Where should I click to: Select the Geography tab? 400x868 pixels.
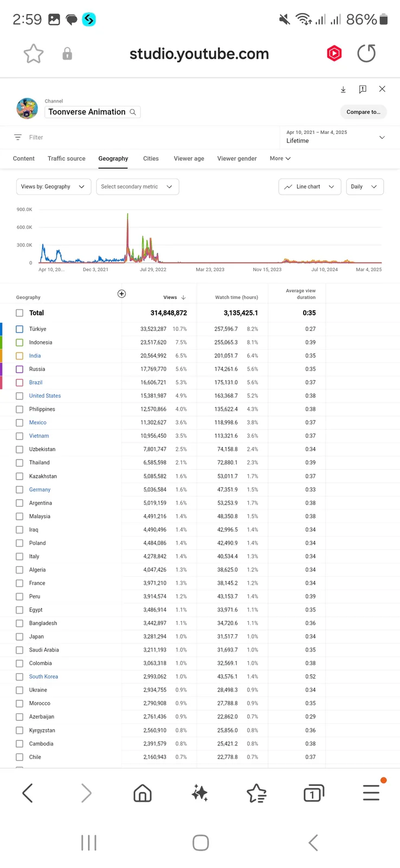coord(113,158)
